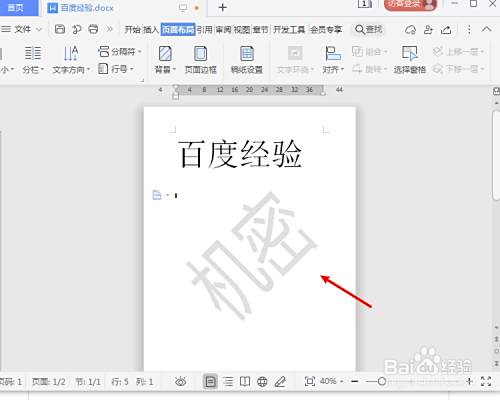Viewport: 500px width, 400px height.
Task: Click the 查找 search box
Action: click(x=368, y=29)
